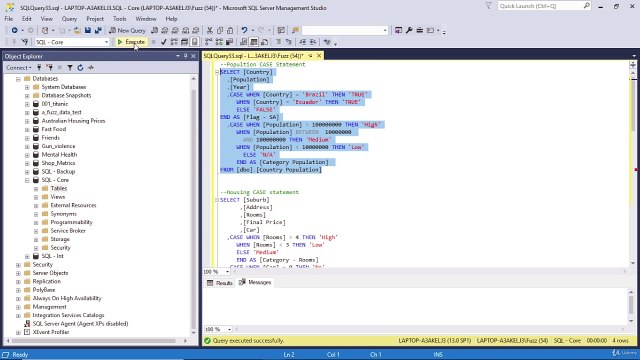Switch to the Results tab
The image size is (640, 360).
(x=220, y=282)
